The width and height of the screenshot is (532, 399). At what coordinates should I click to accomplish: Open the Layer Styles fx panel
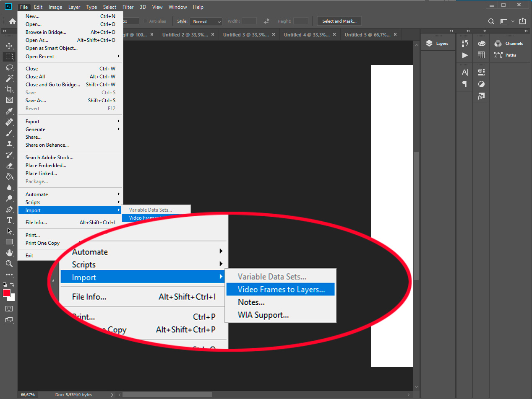coord(481,96)
